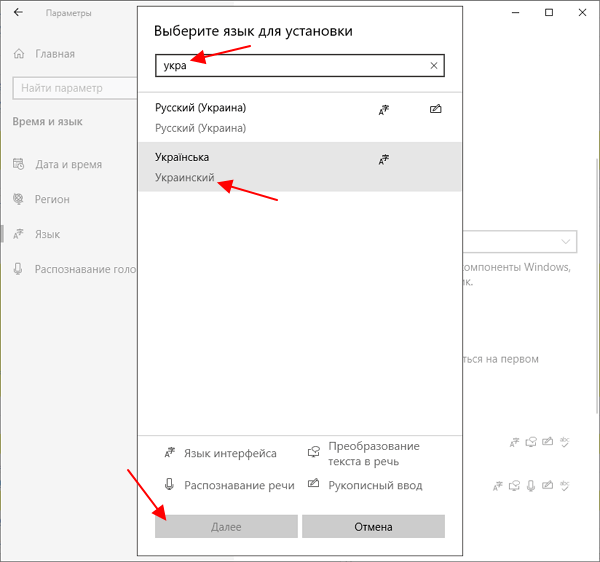
Task: Select the Русский (Украина) language entry
Action: click(x=300, y=117)
